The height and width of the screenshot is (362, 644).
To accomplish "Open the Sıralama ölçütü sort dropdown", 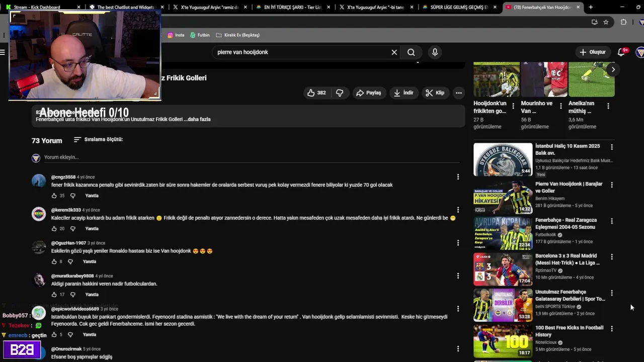I will pyautogui.click(x=98, y=139).
